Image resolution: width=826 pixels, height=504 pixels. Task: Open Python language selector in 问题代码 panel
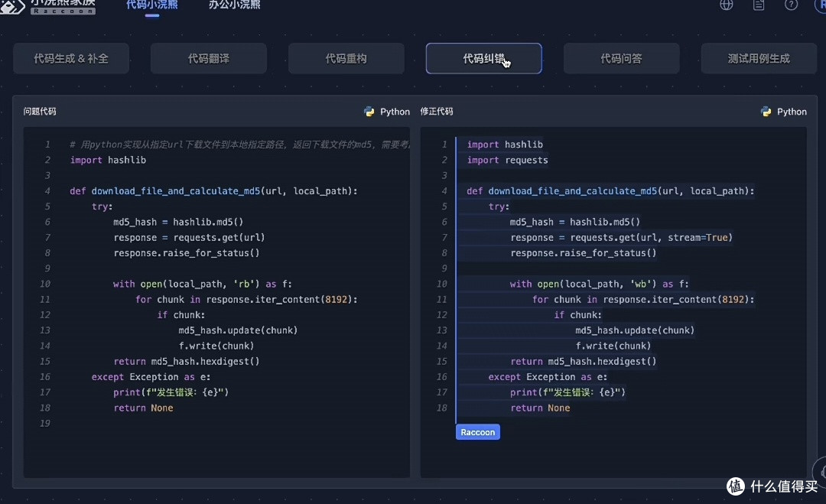[x=387, y=112]
